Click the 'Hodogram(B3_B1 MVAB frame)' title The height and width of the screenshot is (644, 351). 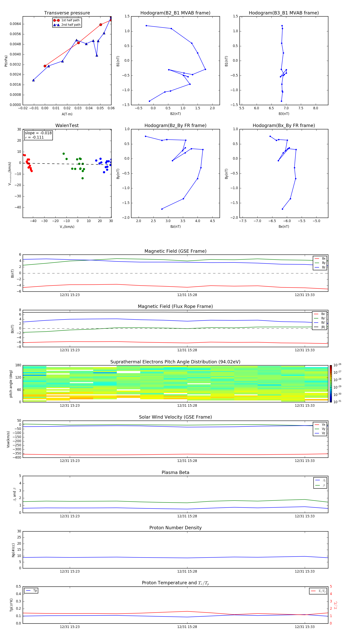[x=284, y=13]
